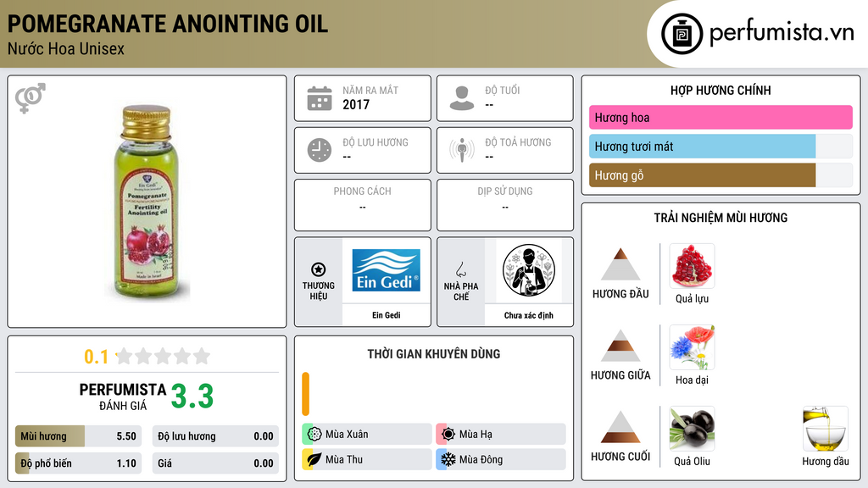This screenshot has width=868, height=488.
Task: Select the Mùa Xuân season option
Action: (x=367, y=435)
